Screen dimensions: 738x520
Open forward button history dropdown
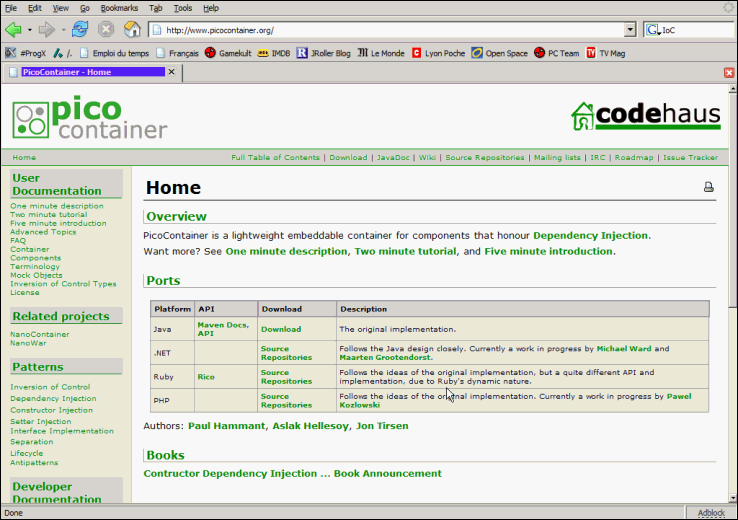pos(63,30)
